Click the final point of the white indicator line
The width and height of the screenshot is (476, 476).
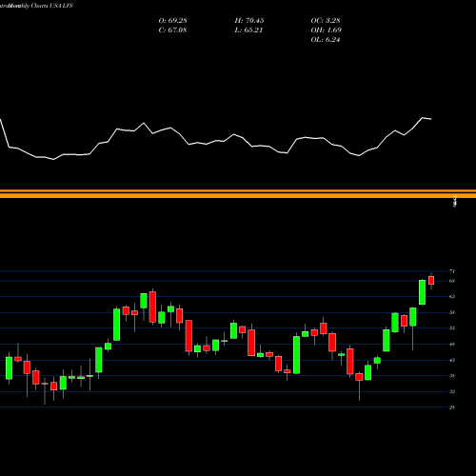coord(431,119)
